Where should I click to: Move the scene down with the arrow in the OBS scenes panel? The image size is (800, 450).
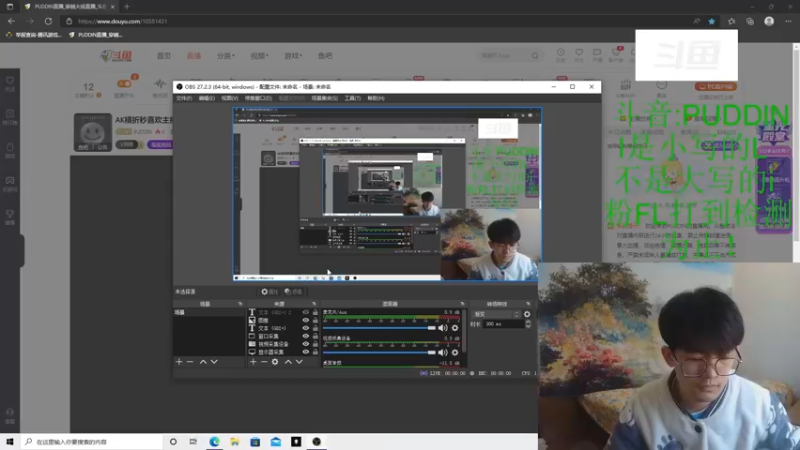click(x=214, y=362)
